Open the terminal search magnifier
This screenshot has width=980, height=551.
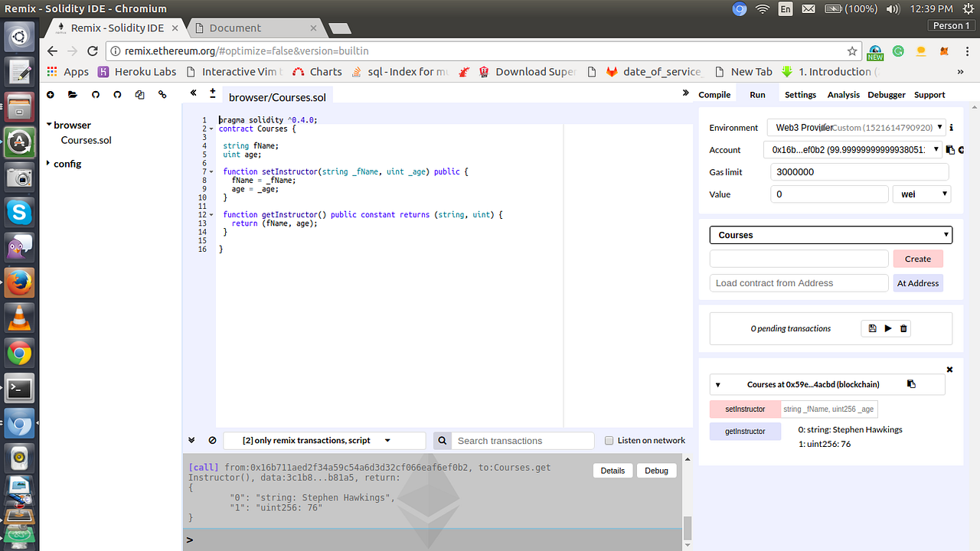[442, 440]
